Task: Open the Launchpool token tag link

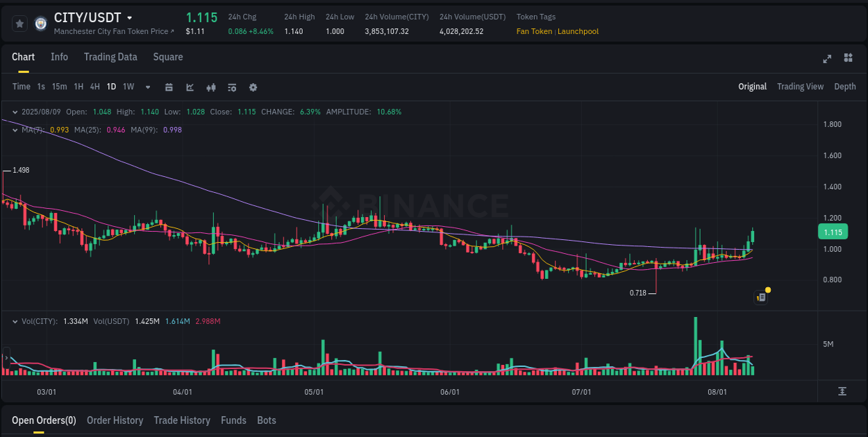Action: click(578, 31)
